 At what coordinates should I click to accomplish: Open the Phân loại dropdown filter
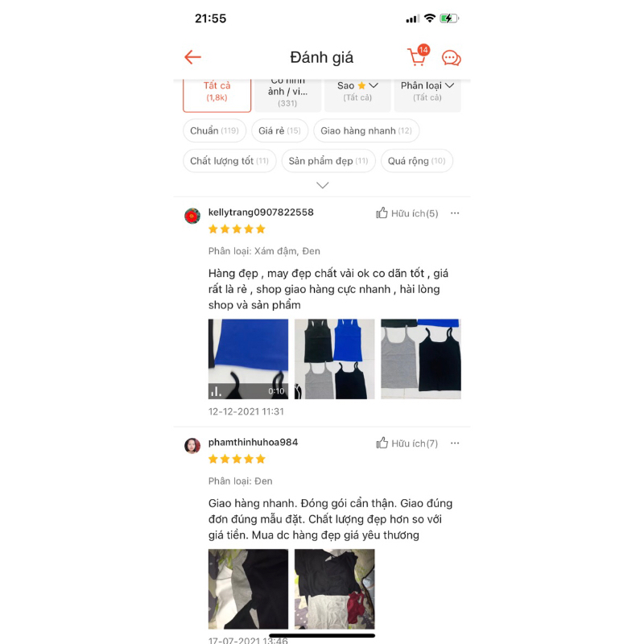(427, 92)
